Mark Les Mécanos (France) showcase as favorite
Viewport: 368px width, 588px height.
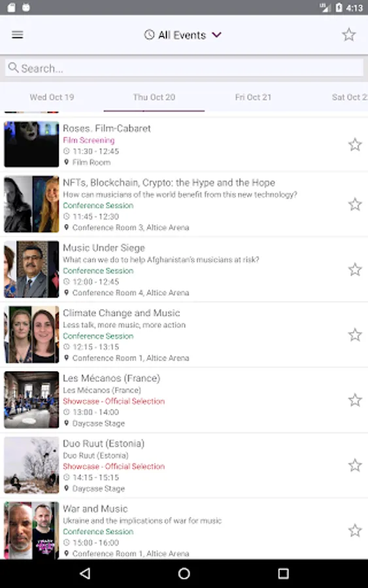click(x=355, y=400)
